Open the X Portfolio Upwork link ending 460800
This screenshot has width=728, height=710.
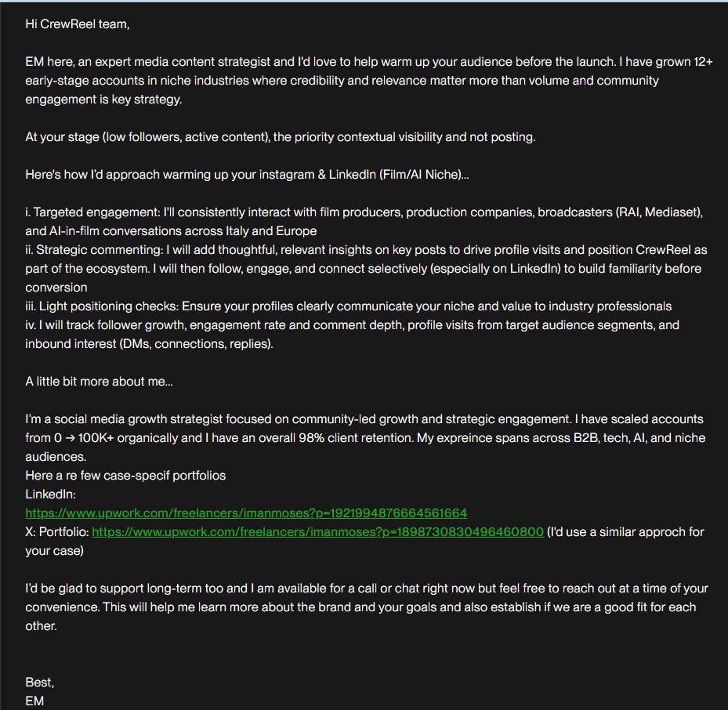[317, 532]
